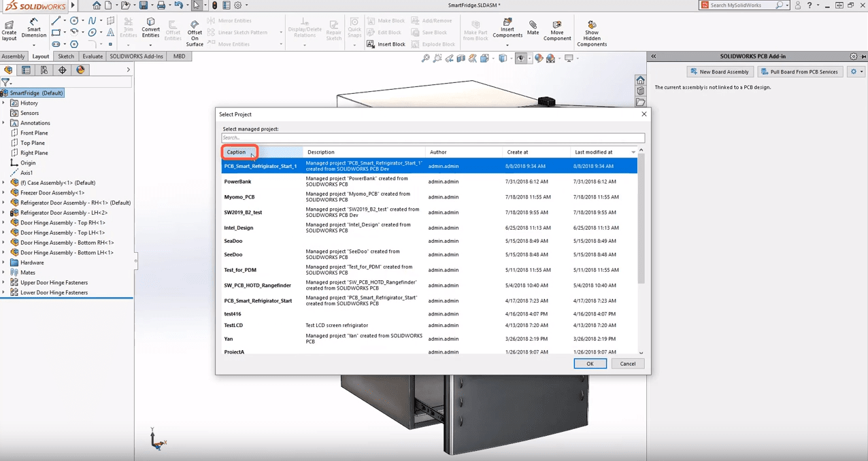Select the Intel_Design project row
Viewport: 868px width, 461px height.
(x=429, y=228)
